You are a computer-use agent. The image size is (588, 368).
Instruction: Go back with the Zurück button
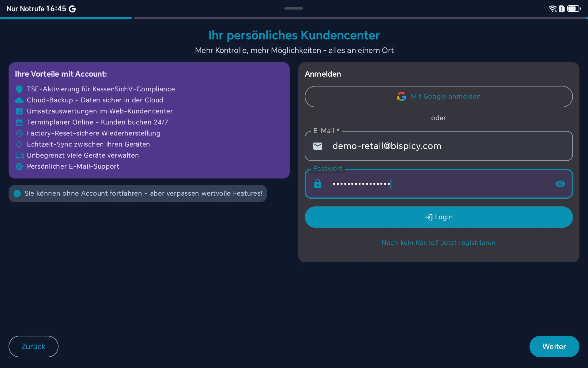pos(33,347)
